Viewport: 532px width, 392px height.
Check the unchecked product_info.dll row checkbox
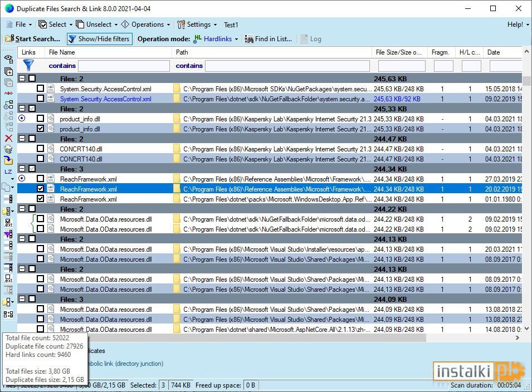(40, 119)
